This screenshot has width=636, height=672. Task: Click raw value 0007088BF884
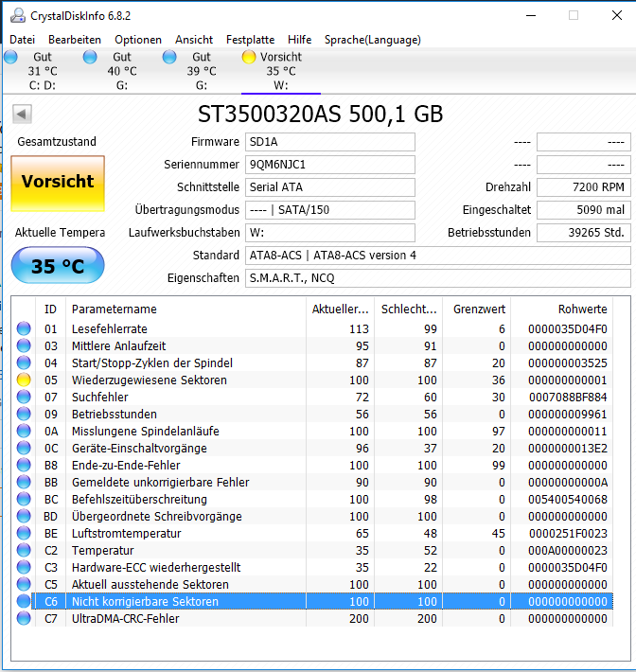click(x=568, y=398)
